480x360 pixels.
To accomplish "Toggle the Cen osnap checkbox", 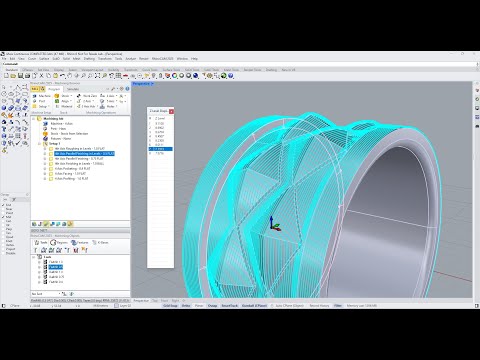I will (x=4, y=221).
